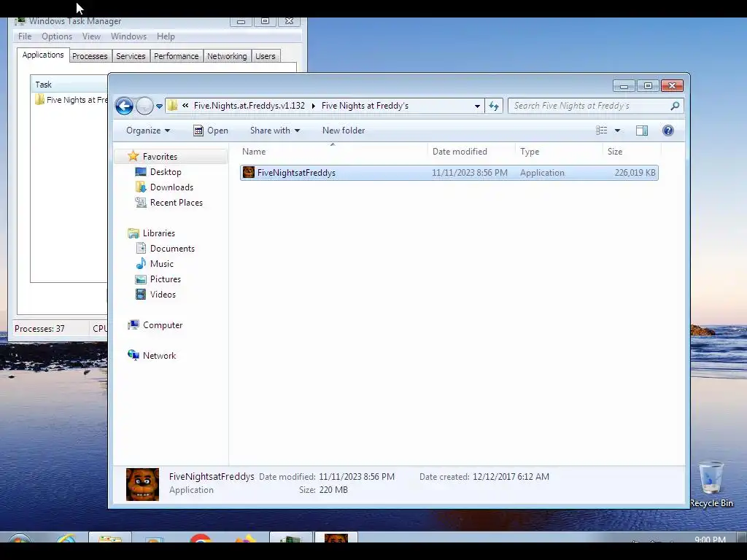Click the Freddy game icon on taskbar

pyautogui.click(x=336, y=538)
